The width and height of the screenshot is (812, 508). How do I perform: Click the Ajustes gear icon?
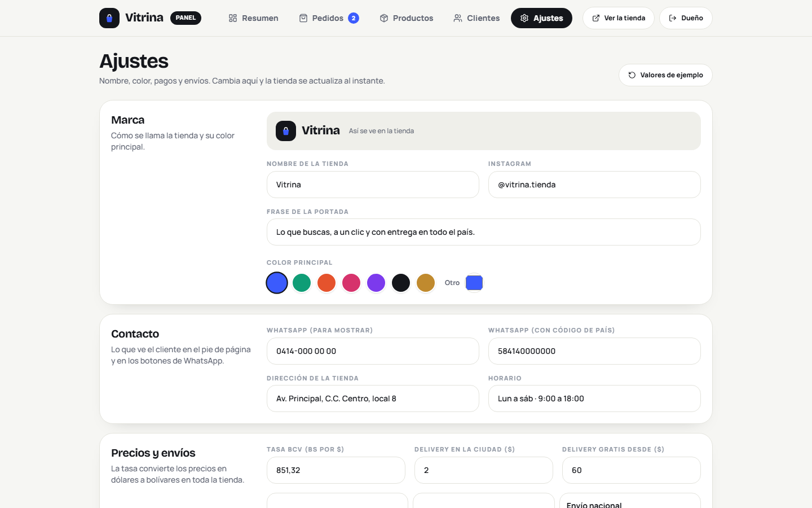[524, 18]
